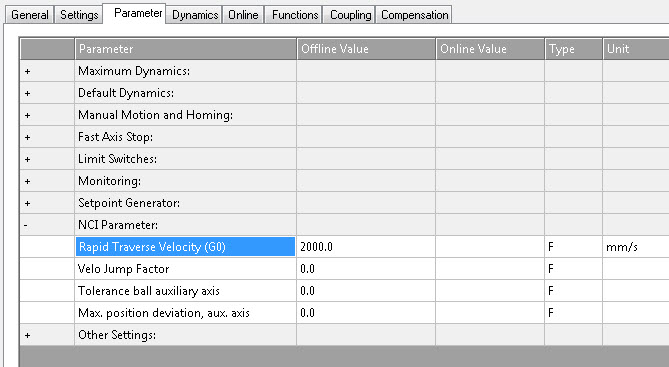
Task: Expand the Fast Axis Stop group
Action: (27, 137)
